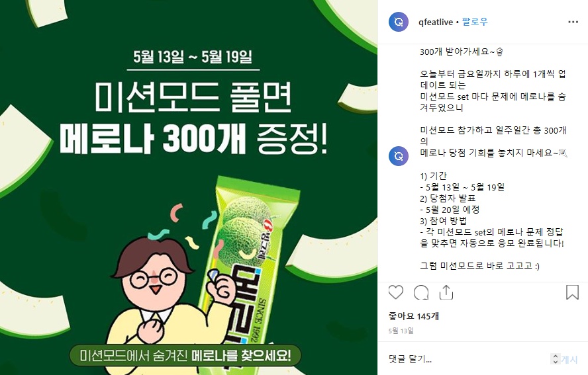Open the 5월 13일 post date link
Image resolution: width=588 pixels, height=375 pixels.
401,331
